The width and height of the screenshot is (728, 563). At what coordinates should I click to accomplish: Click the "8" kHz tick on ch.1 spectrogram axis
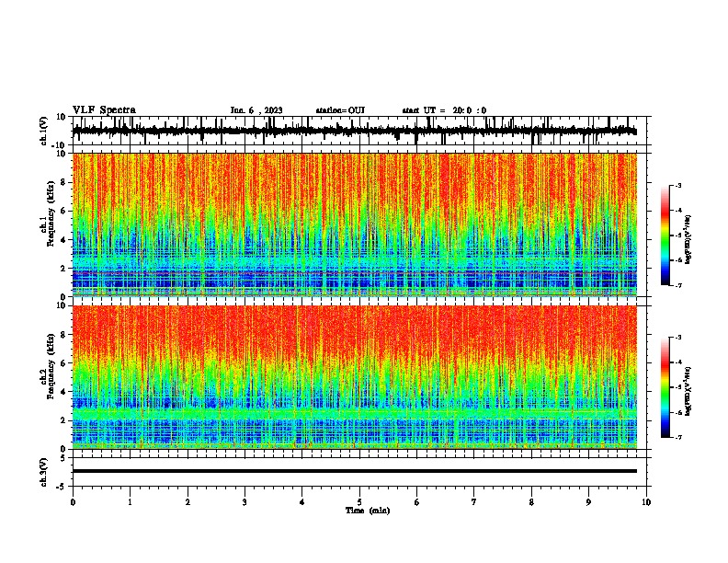pos(64,182)
